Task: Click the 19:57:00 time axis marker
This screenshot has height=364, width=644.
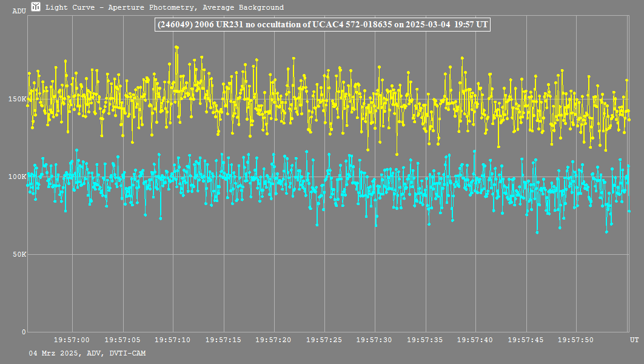Action: pos(72,340)
